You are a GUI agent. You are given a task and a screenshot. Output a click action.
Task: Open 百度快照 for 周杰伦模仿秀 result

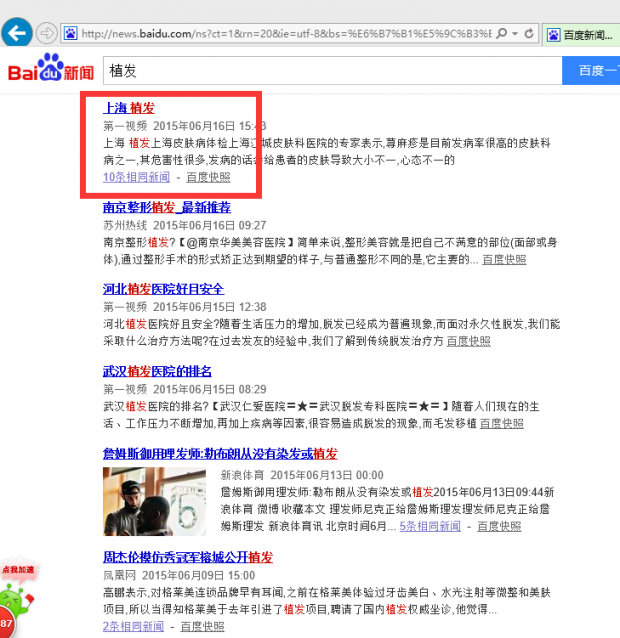pyautogui.click(x=202, y=626)
